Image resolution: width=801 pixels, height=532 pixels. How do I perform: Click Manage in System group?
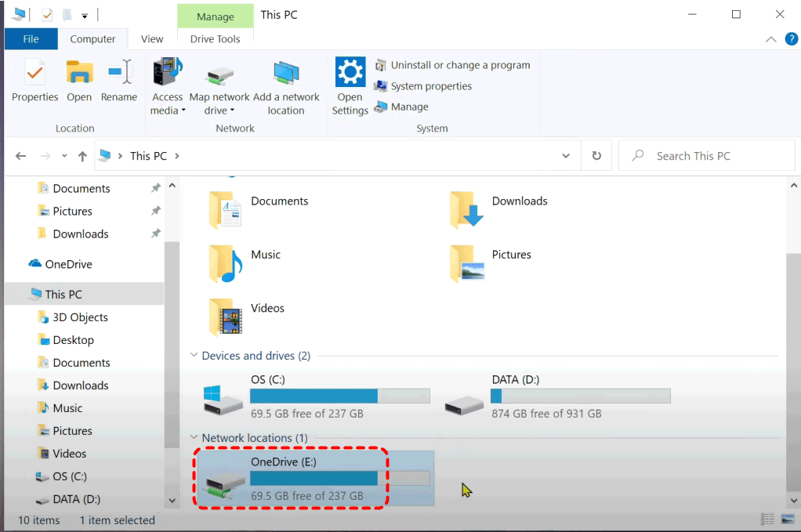[401, 107]
